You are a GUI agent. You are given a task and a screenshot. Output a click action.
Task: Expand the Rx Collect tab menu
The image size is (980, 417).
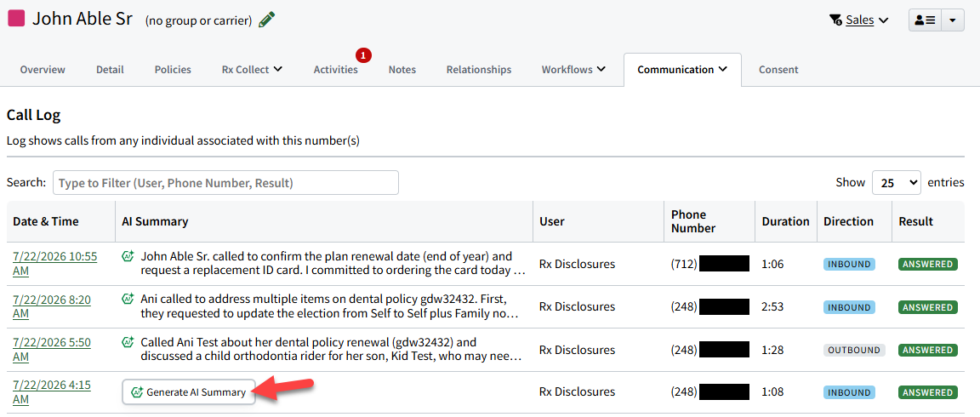(x=252, y=70)
